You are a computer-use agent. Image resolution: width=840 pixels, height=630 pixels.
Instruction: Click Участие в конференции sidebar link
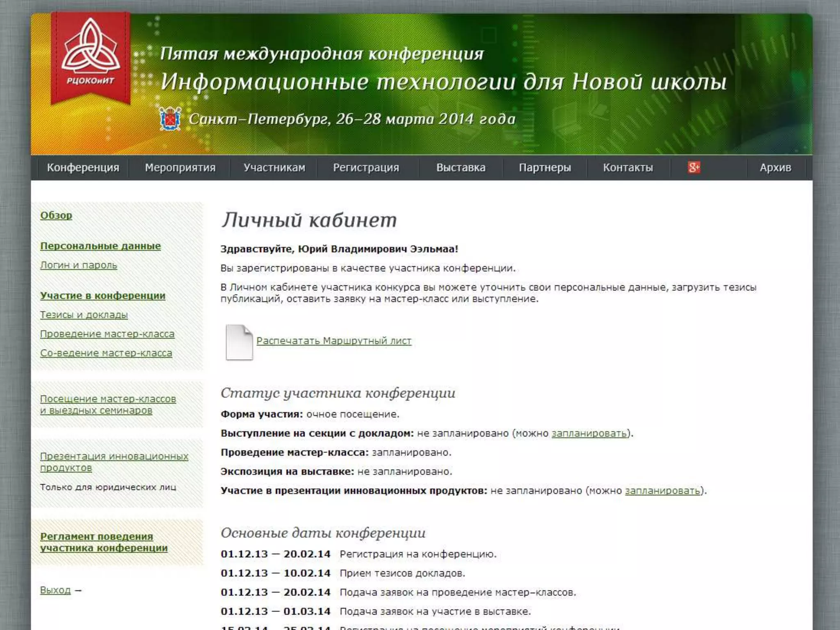pyautogui.click(x=103, y=296)
